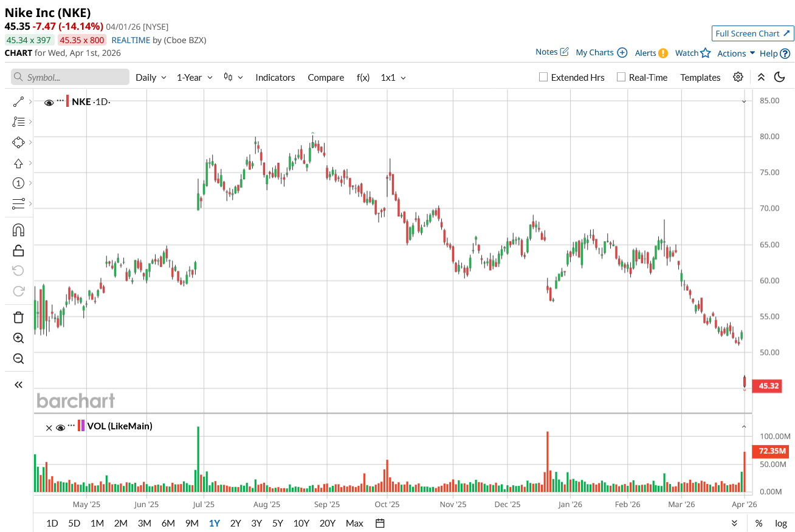Image resolution: width=795 pixels, height=532 pixels.
Task: Zoom in using the magnifier plus icon
Action: (x=18, y=338)
